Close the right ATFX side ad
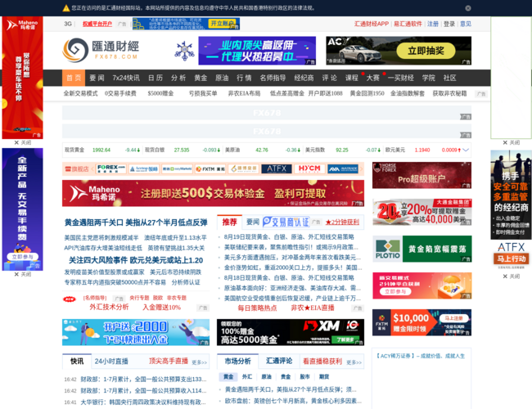The image size is (532, 409). (x=511, y=276)
